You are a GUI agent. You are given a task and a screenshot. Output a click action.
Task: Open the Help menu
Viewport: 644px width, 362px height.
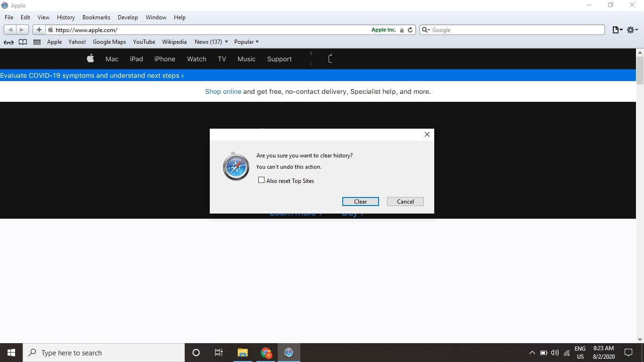[180, 17]
